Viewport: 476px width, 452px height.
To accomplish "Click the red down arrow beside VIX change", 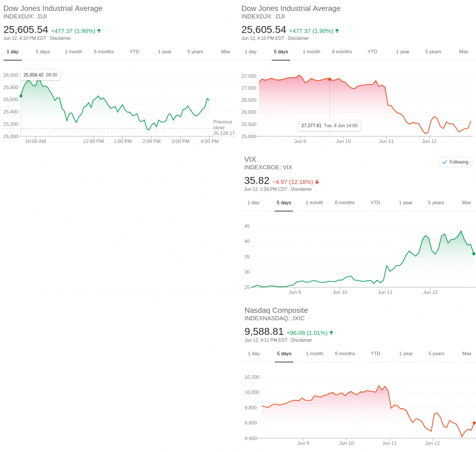I will coord(317,182).
